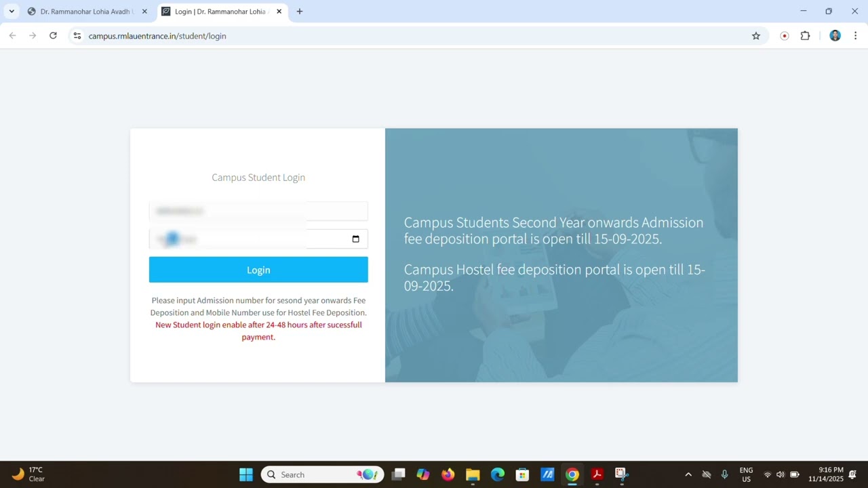This screenshot has height=488, width=868.
Task: Go back using browser back arrow
Action: (12, 36)
